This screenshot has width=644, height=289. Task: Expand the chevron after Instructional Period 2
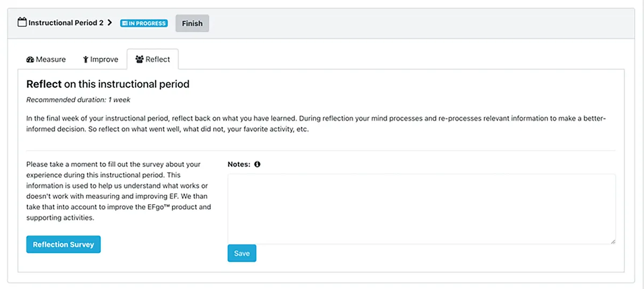click(109, 23)
